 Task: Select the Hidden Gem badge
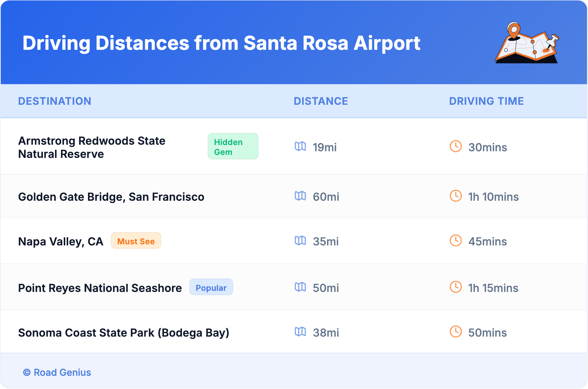233,147
